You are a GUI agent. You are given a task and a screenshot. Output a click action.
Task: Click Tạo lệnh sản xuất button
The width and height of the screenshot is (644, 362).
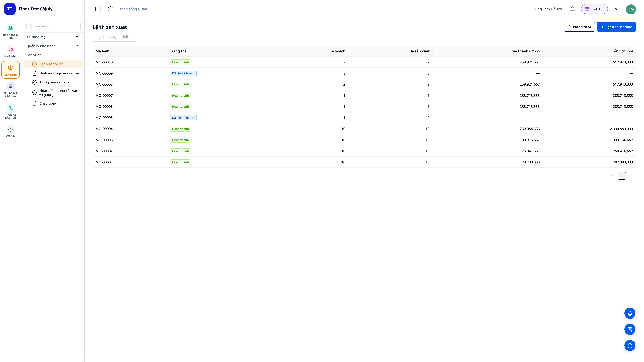coord(616,27)
